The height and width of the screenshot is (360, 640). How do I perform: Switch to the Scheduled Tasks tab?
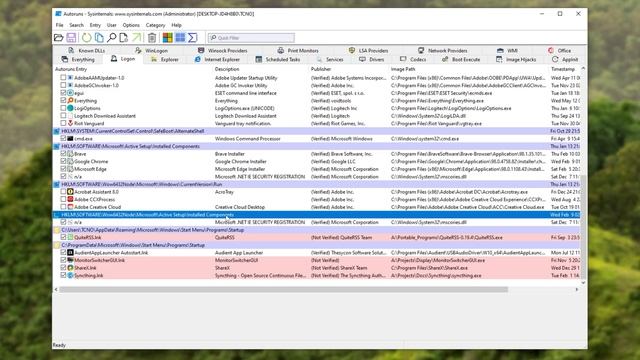click(278, 60)
